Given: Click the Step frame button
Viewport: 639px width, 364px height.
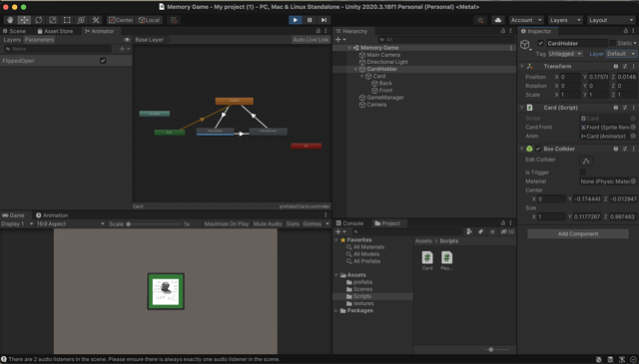Looking at the screenshot, I should (x=323, y=20).
